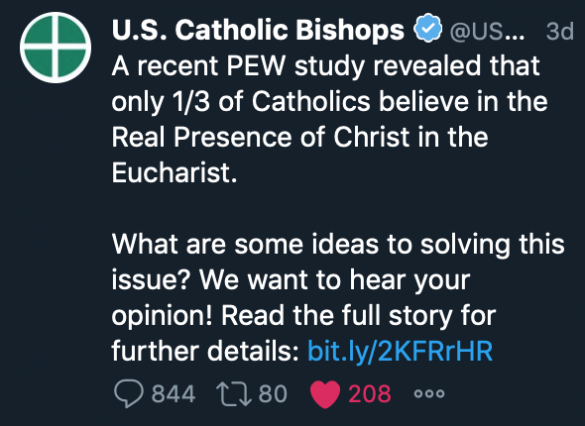
Task: Click the retweet arrows icon
Action: point(234,394)
